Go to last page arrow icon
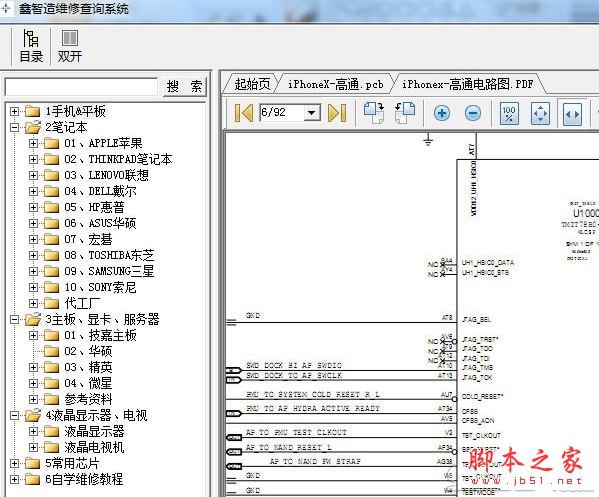 point(337,113)
